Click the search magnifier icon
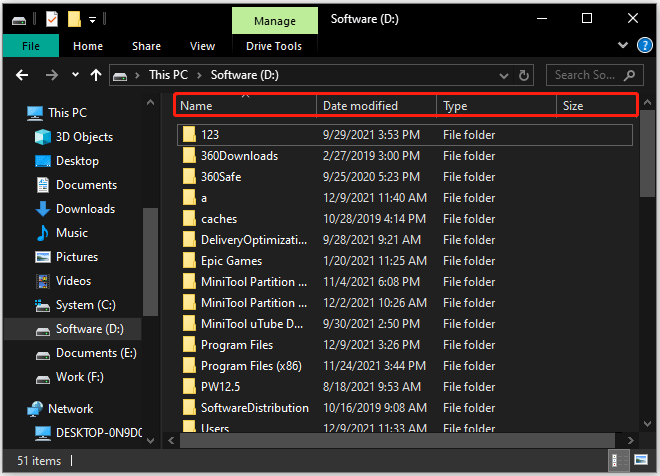This screenshot has width=660, height=476. pyautogui.click(x=629, y=75)
